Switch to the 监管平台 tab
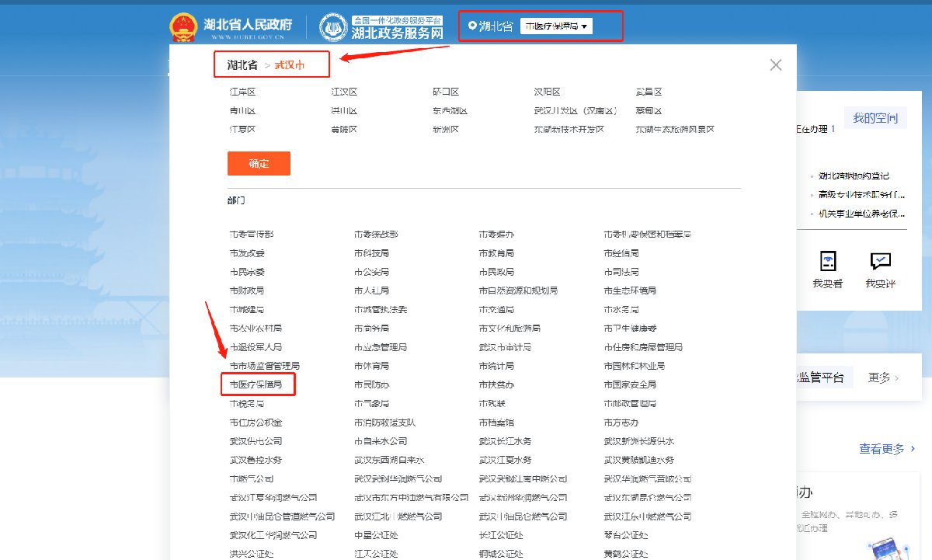The height and width of the screenshot is (560, 932). tap(820, 377)
